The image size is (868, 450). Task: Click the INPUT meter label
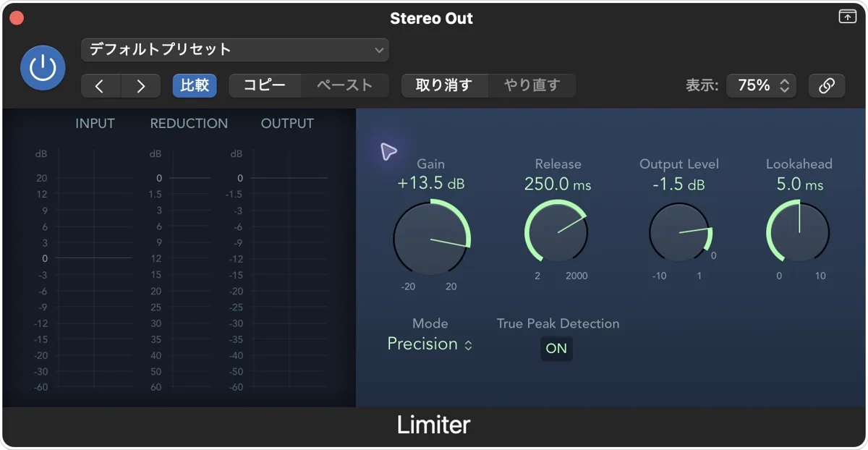click(95, 124)
